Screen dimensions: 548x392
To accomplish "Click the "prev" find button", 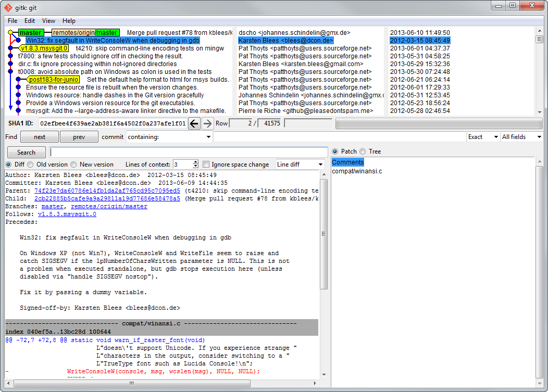I will click(x=79, y=136).
